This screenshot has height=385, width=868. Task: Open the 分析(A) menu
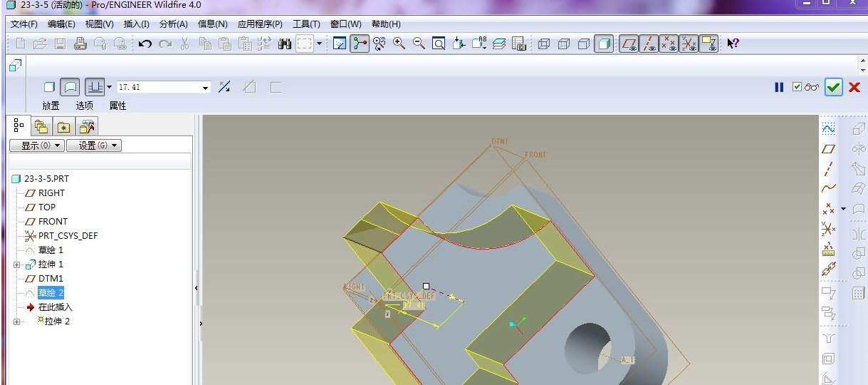[x=173, y=24]
